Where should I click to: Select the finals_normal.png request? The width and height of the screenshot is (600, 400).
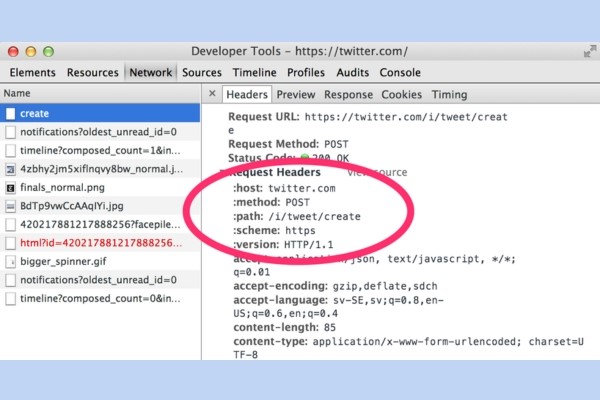[100, 188]
